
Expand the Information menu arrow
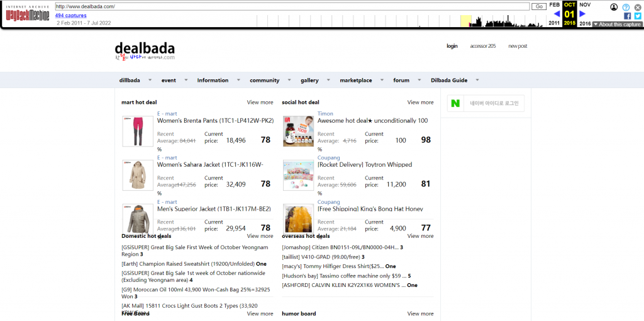click(238, 80)
